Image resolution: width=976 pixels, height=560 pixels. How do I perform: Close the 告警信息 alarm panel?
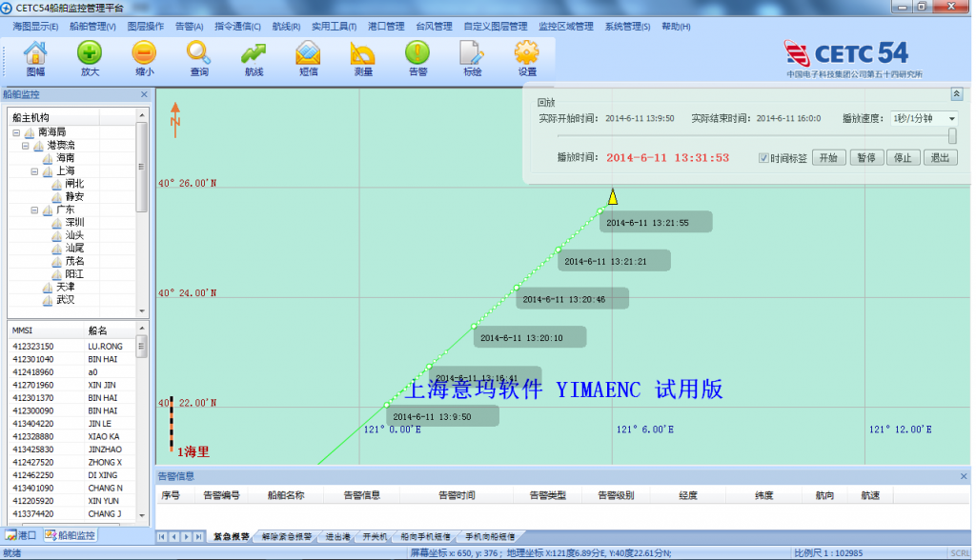964,476
